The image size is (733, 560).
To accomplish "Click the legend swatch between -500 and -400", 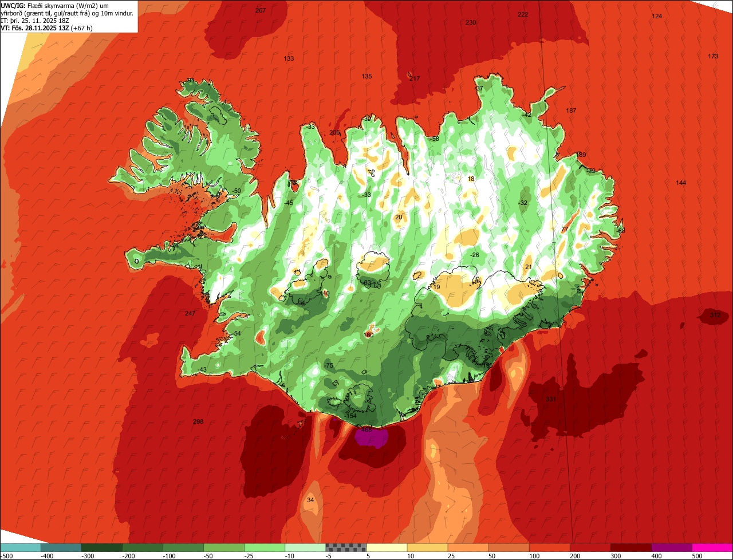I will 20,547.
